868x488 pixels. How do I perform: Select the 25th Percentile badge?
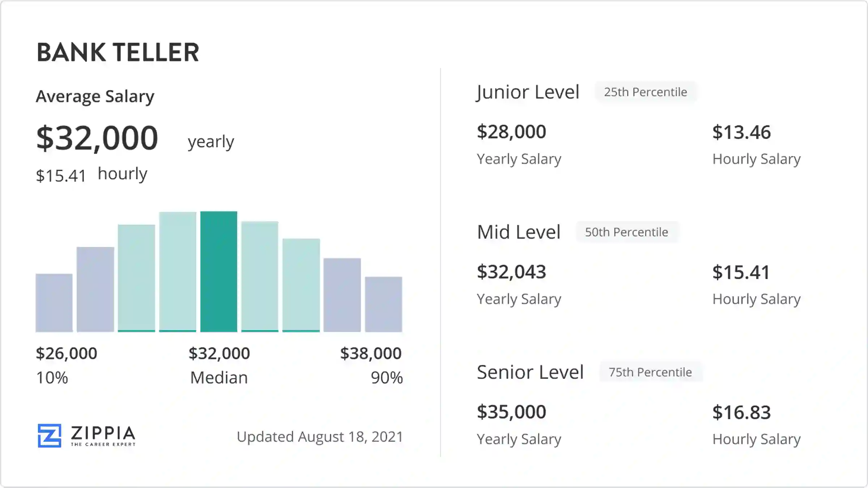[646, 92]
